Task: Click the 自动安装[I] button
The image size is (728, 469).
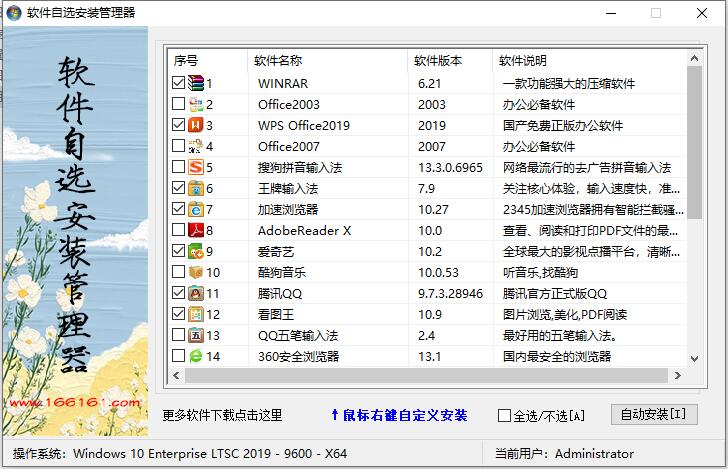Action: click(654, 414)
